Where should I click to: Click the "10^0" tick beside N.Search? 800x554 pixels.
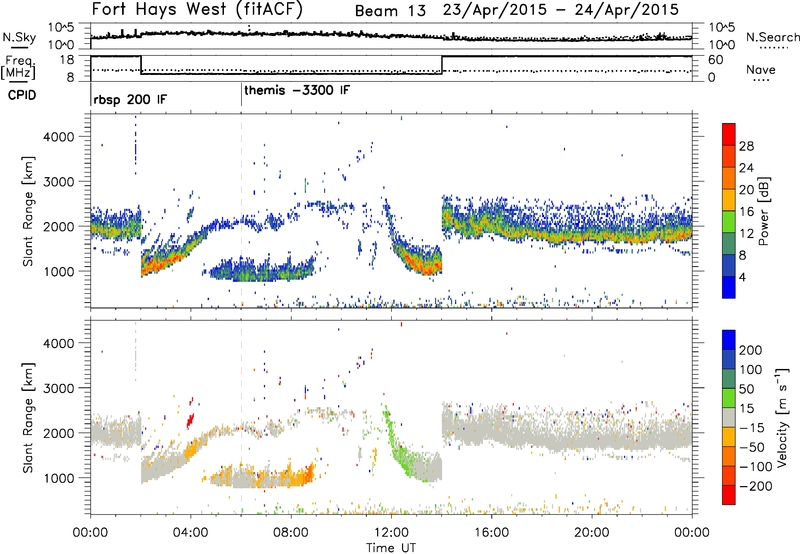(x=722, y=45)
